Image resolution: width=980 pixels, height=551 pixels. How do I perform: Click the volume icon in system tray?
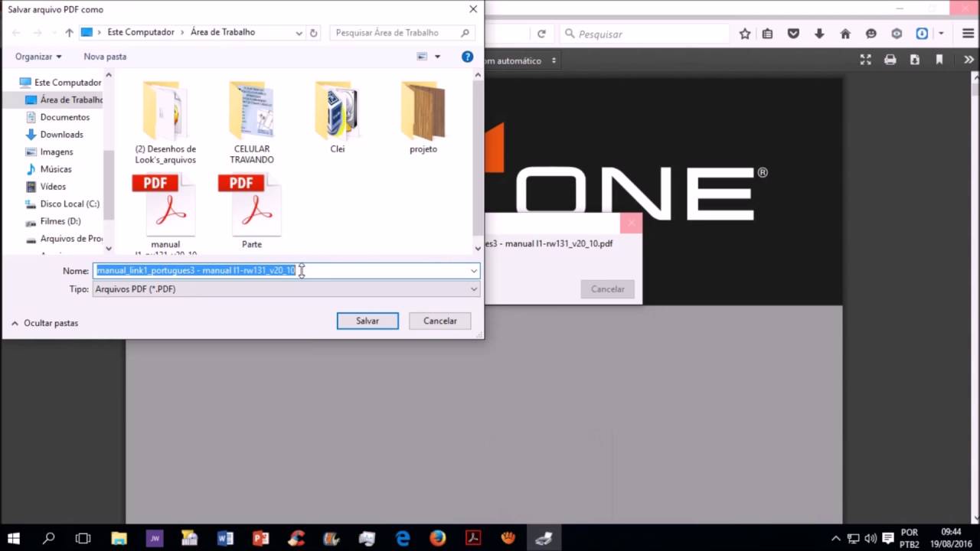coord(871,538)
